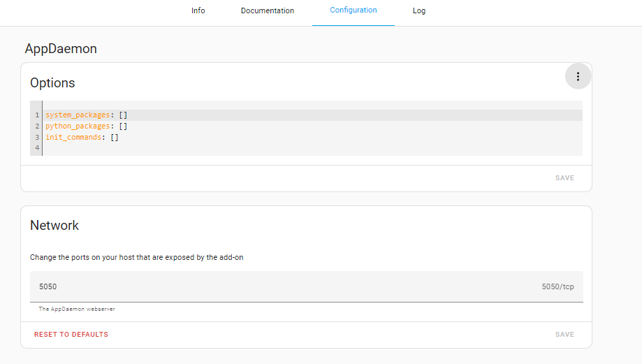Screen dimensions: 642x364
Task: Click the Options section heading
Action: (x=52, y=82)
